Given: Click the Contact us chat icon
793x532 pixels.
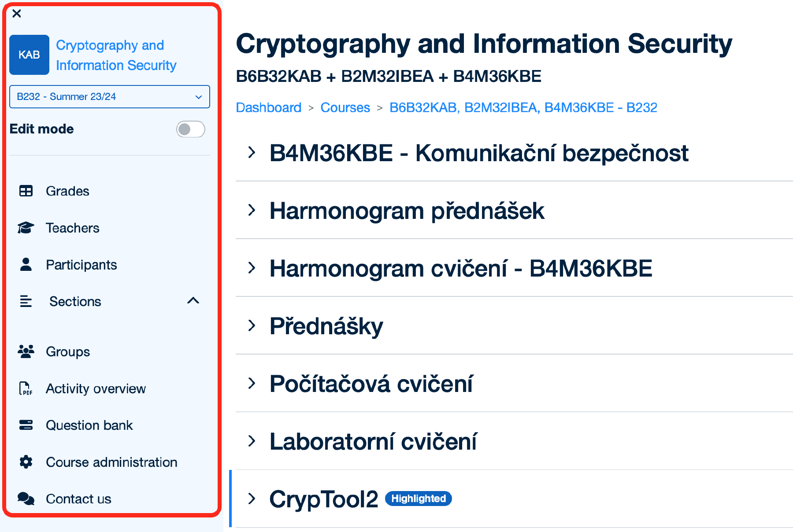Looking at the screenshot, I should coord(26,499).
